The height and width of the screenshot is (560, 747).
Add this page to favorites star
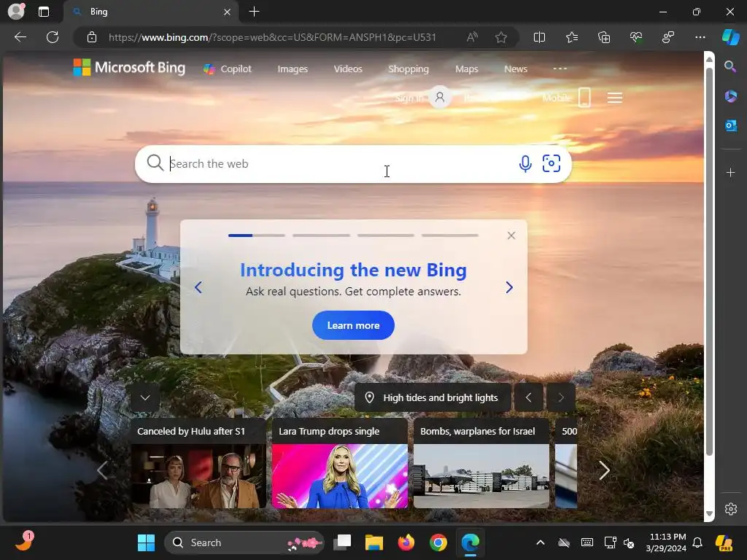pos(500,37)
